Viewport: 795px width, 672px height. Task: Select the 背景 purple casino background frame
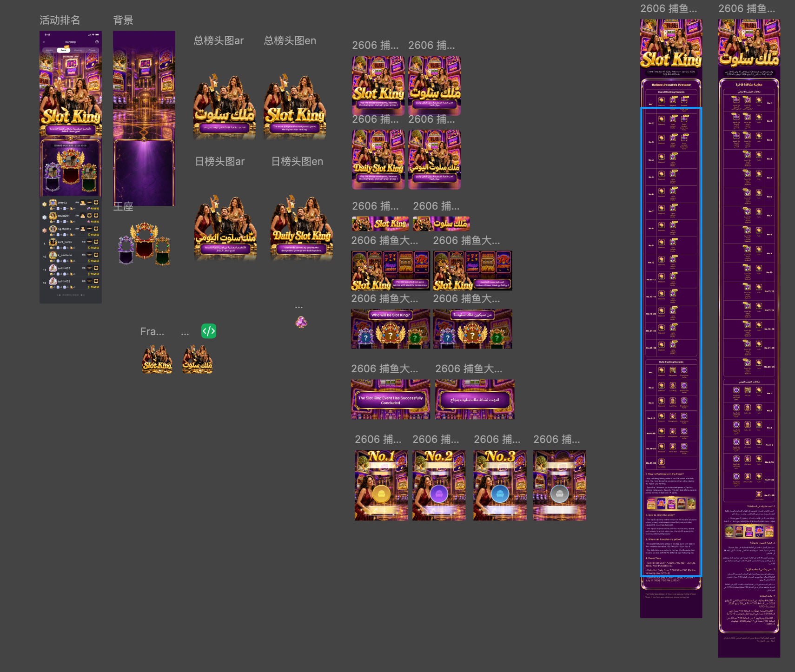tap(144, 119)
